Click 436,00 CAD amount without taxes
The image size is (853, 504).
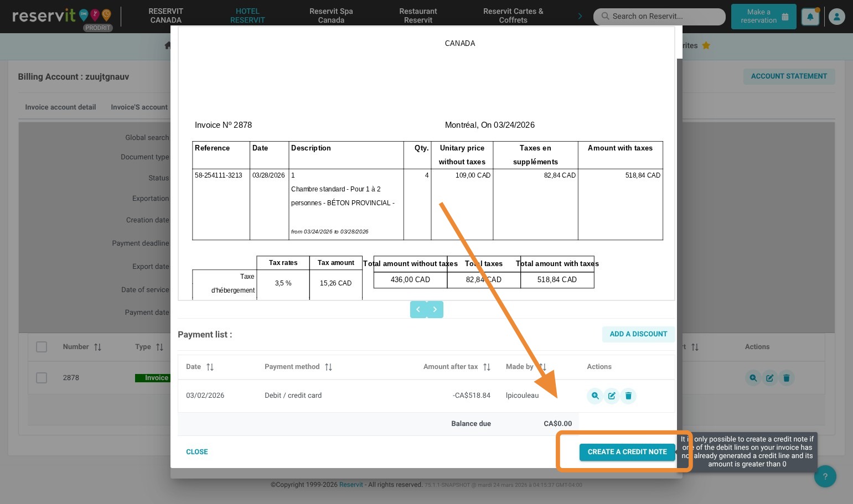click(x=410, y=280)
